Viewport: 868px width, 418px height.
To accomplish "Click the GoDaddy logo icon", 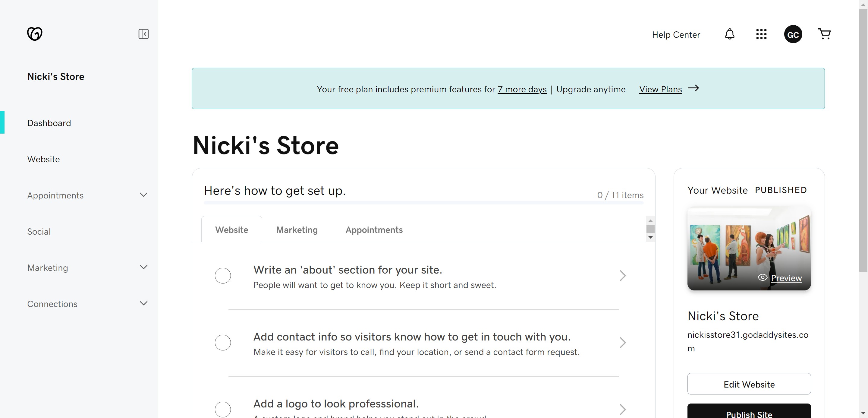I will click(35, 34).
